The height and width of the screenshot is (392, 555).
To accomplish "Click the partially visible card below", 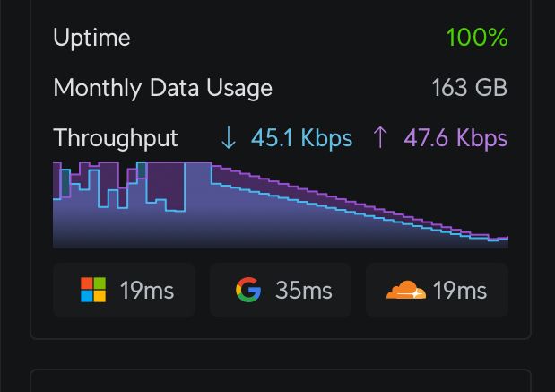I will click(x=281, y=380).
